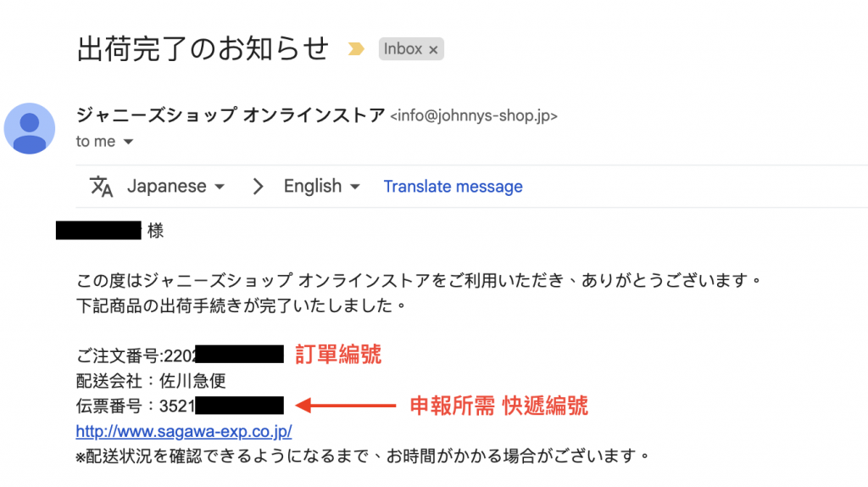The image size is (868, 487).
Task: Click the Inbox label tag
Action: click(403, 49)
